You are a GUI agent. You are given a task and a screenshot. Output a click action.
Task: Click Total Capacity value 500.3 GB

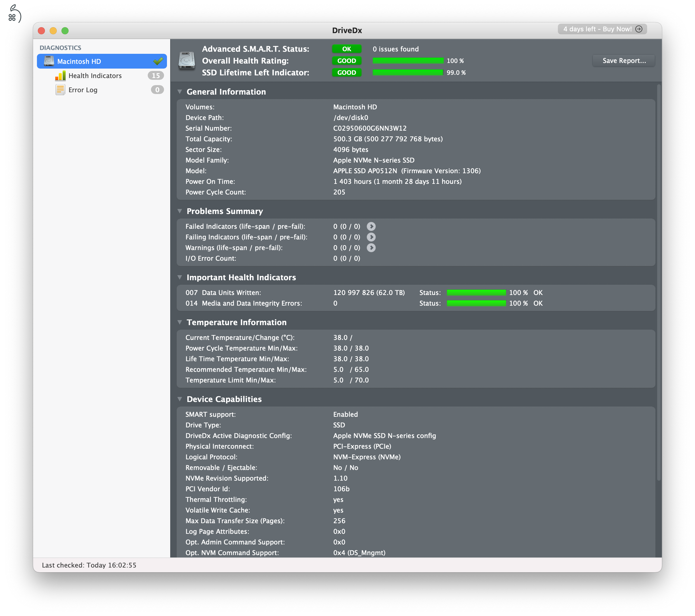click(x=388, y=139)
